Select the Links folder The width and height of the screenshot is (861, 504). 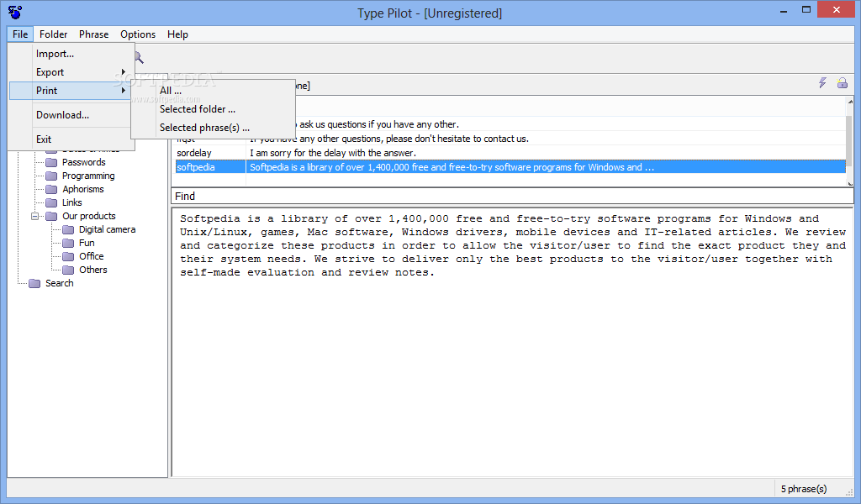72,202
